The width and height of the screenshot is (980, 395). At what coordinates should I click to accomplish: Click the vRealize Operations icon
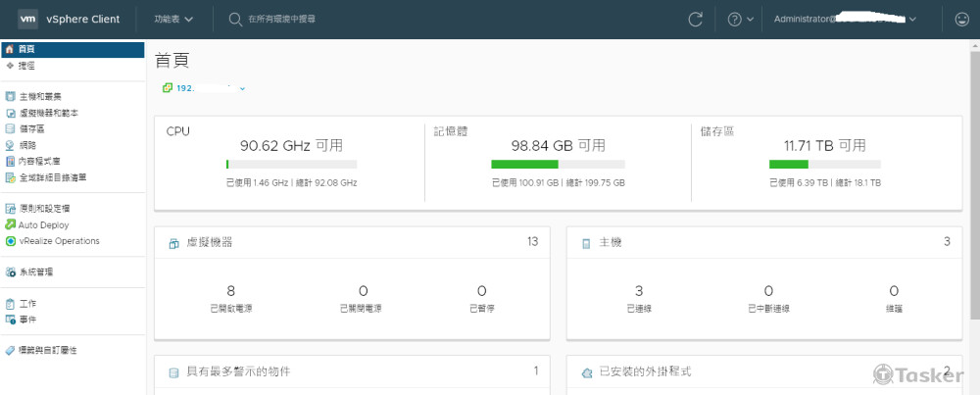point(10,240)
